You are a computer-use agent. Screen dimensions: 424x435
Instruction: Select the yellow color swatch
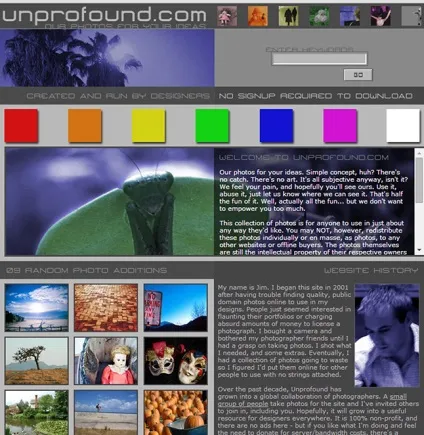148,126
